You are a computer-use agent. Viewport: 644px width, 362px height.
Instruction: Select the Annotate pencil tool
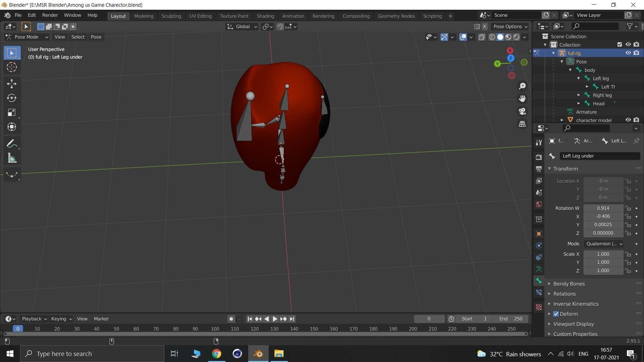(x=12, y=144)
